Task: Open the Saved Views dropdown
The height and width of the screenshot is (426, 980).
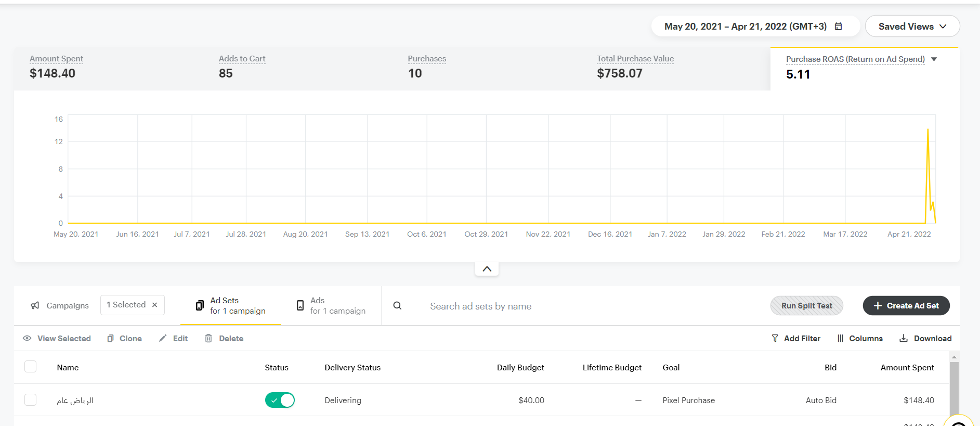Action: click(x=912, y=27)
